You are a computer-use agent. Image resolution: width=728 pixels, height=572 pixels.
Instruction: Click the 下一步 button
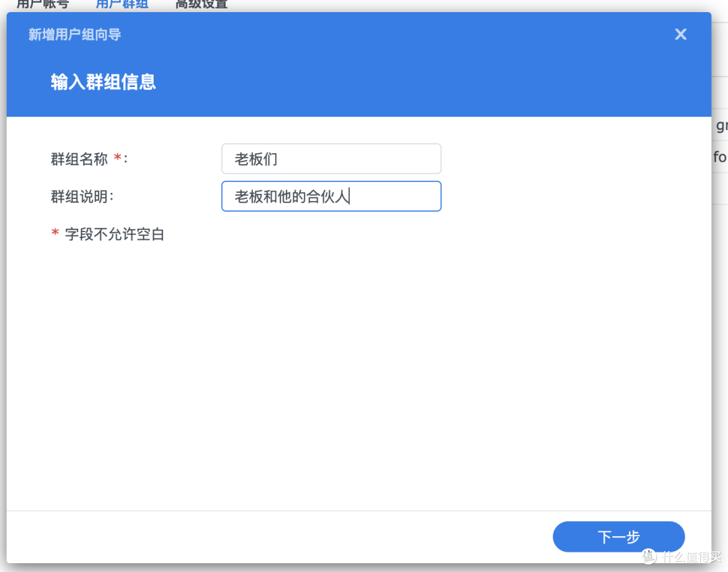[618, 537]
